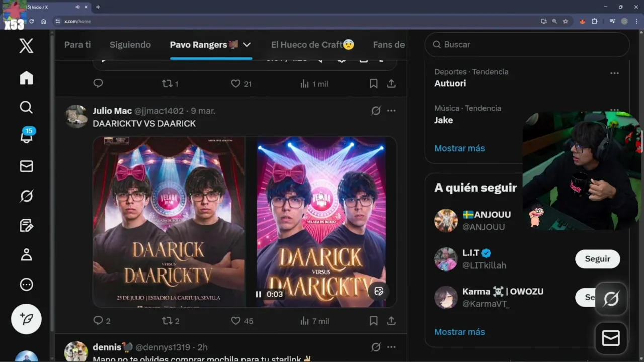644x362 pixels.
Task: Open dennis profile name link
Action: (x=113, y=347)
